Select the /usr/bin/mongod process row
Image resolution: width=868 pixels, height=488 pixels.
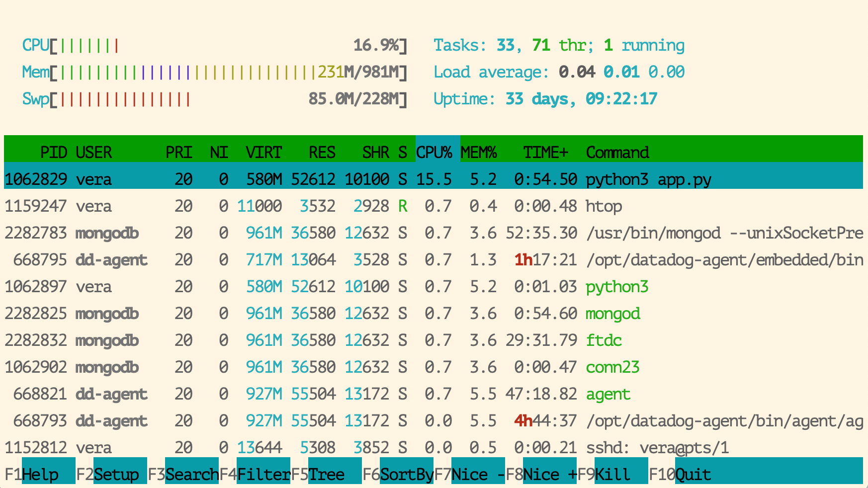[x=434, y=233]
